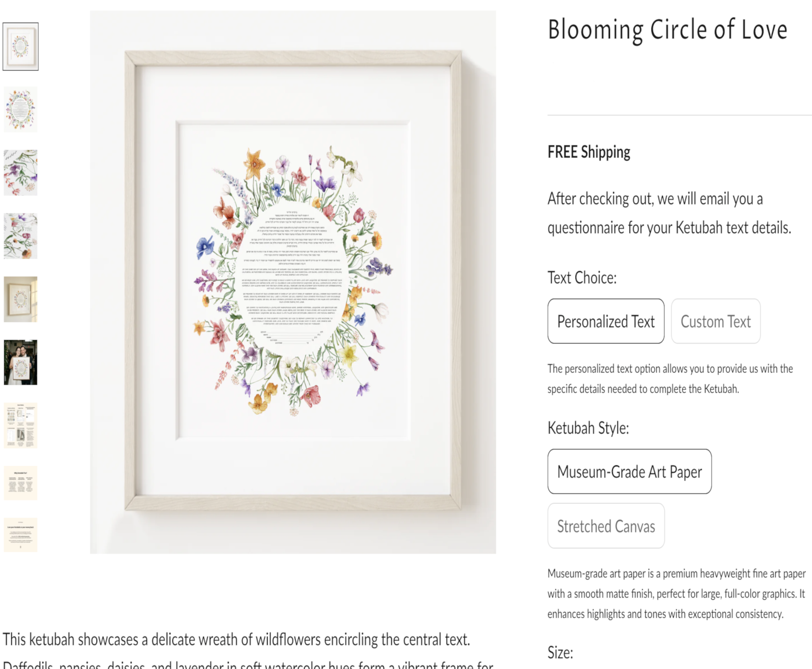Image resolution: width=812 pixels, height=669 pixels.
Task: Click the "Ketubah Style:" label
Action: click(x=588, y=428)
